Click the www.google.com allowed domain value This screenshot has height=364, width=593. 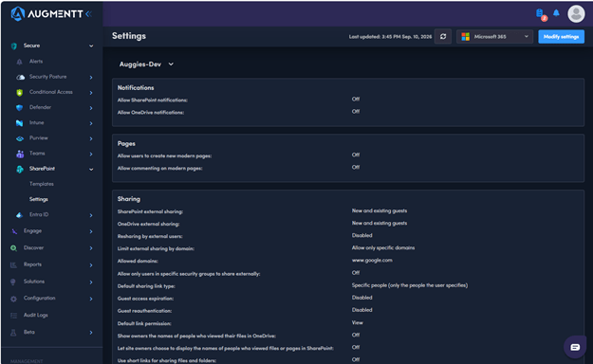(x=372, y=260)
